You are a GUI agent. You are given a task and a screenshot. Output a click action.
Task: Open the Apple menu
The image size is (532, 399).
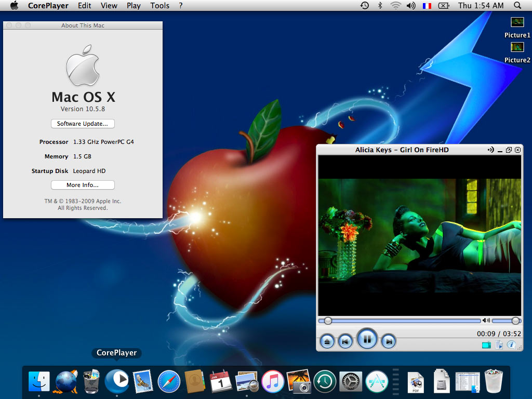tap(14, 5)
